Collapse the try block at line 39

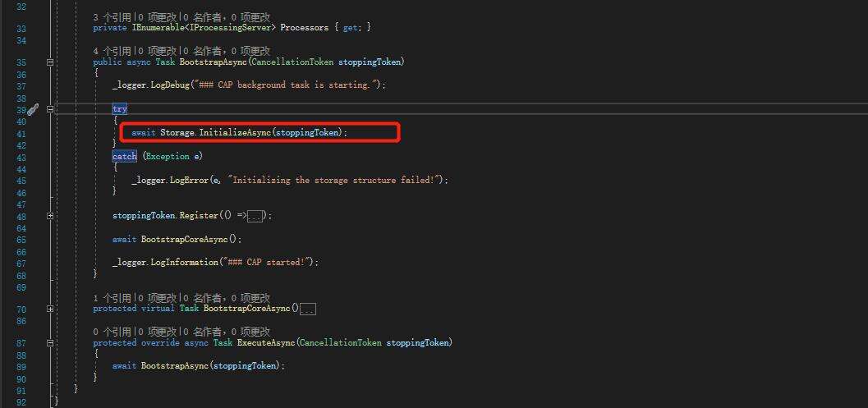pyautogui.click(x=50, y=109)
